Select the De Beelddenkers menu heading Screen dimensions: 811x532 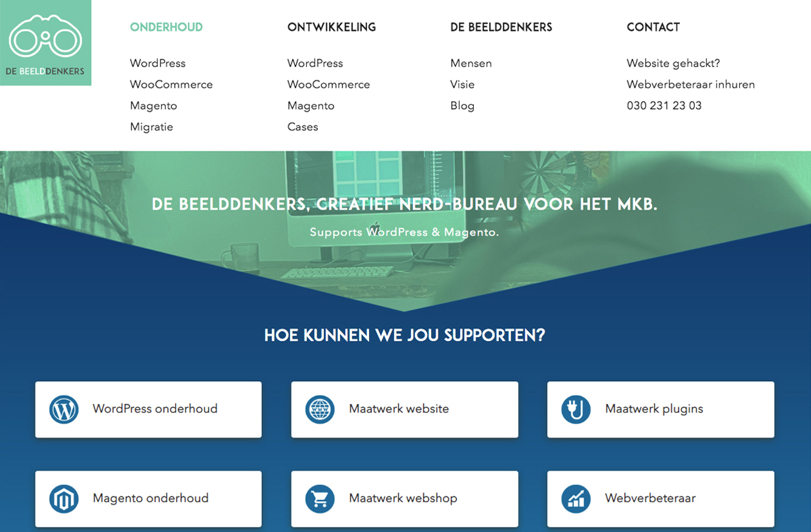pos(501,27)
